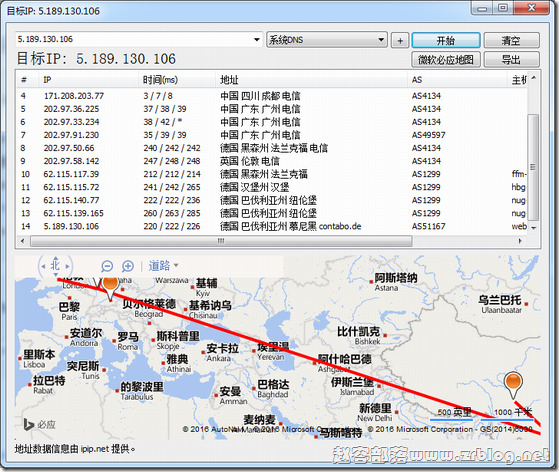Select row with IP 202.97.50.66
This screenshot has width=559, height=472.
coord(272,148)
